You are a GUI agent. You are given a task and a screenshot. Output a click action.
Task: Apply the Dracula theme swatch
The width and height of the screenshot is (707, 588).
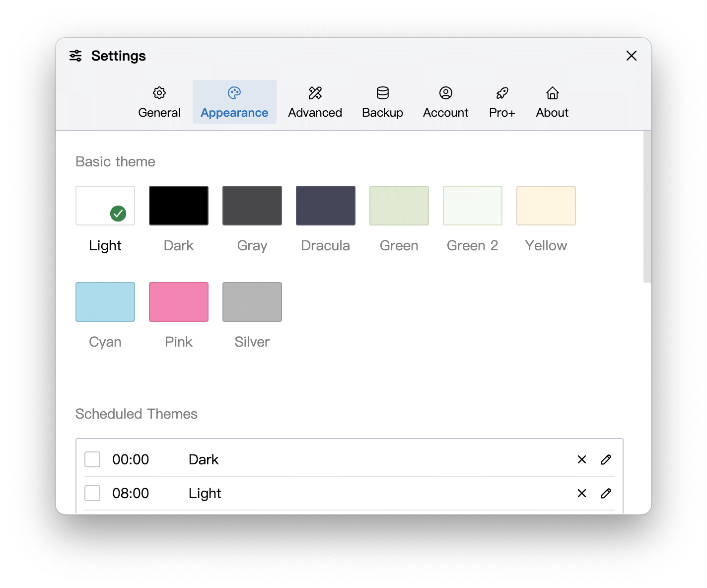point(326,206)
